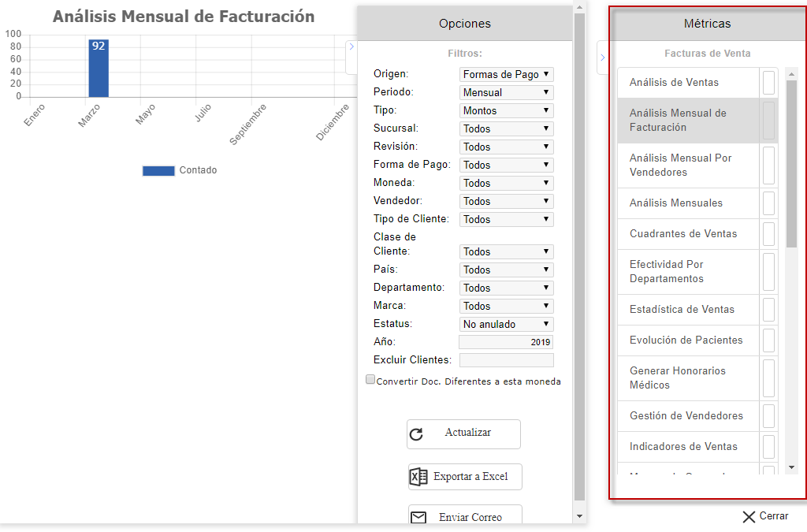The image size is (807, 532).
Task: Click the X icon next to Cerrar
Action: click(749, 517)
